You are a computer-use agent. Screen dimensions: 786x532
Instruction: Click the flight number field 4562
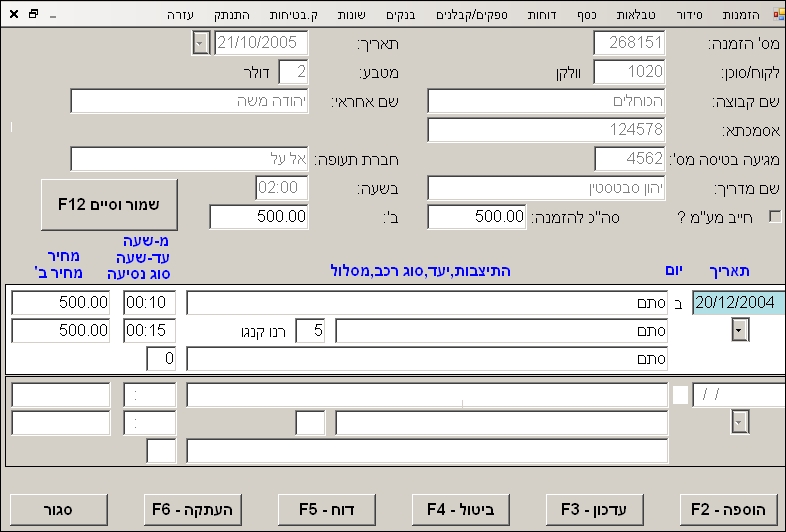pos(630,159)
